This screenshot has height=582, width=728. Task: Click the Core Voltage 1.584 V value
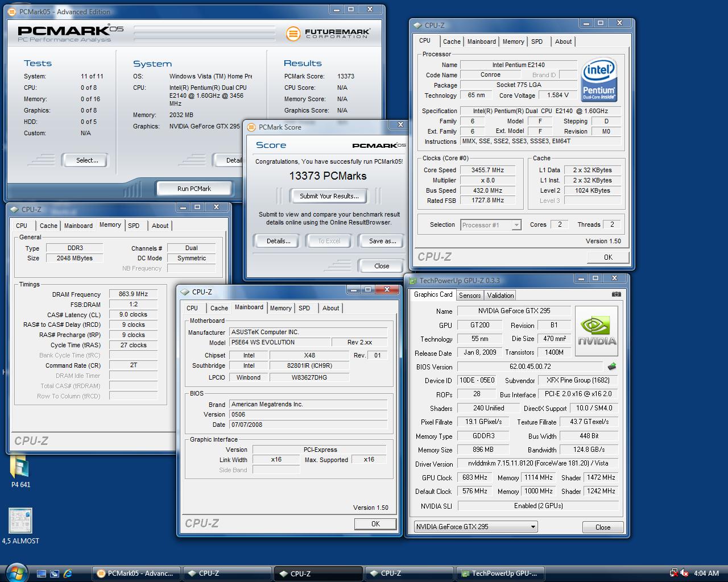point(558,95)
